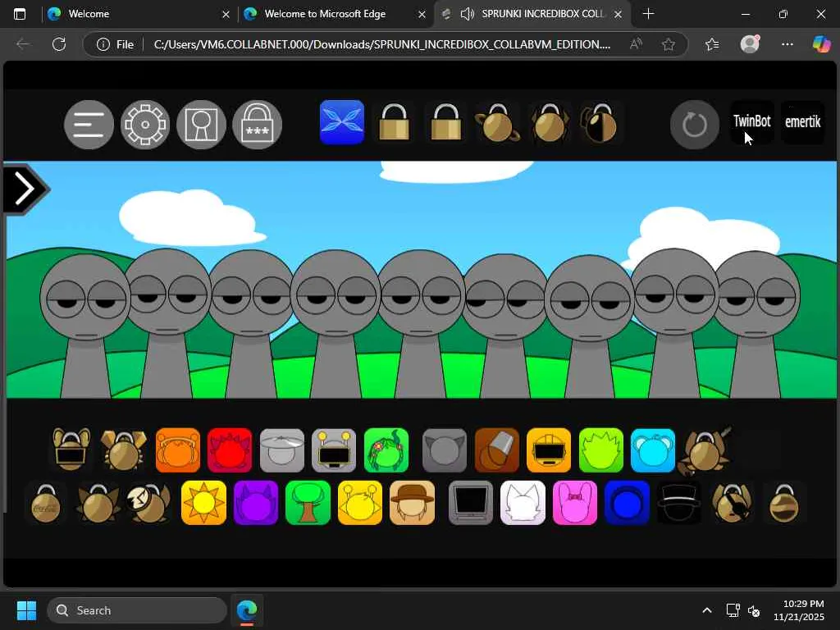Image resolution: width=840 pixels, height=630 pixels.
Task: Select the orange character icon
Action: 178,450
